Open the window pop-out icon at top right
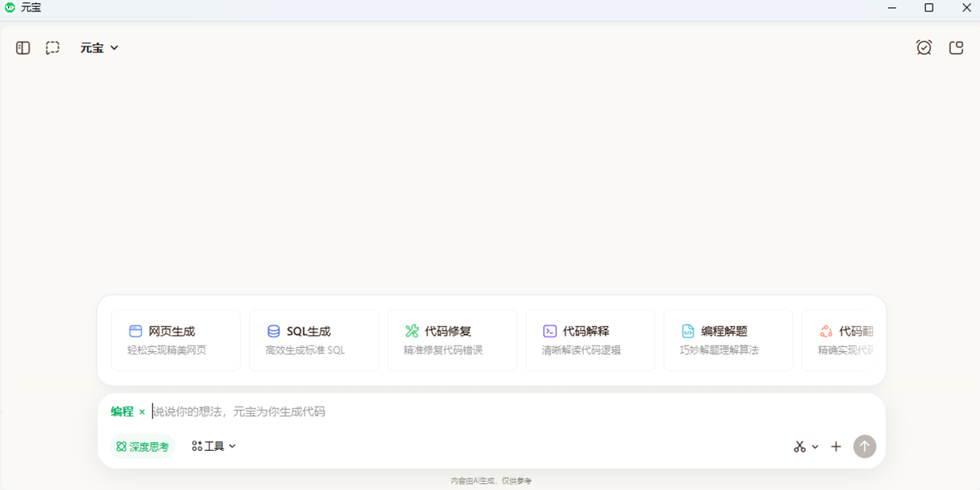 pos(956,47)
